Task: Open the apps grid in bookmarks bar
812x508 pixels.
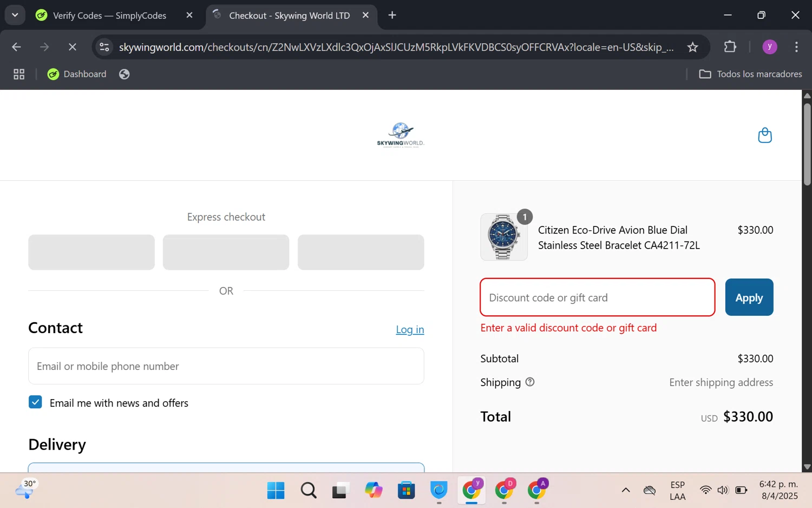Action: tap(19, 74)
